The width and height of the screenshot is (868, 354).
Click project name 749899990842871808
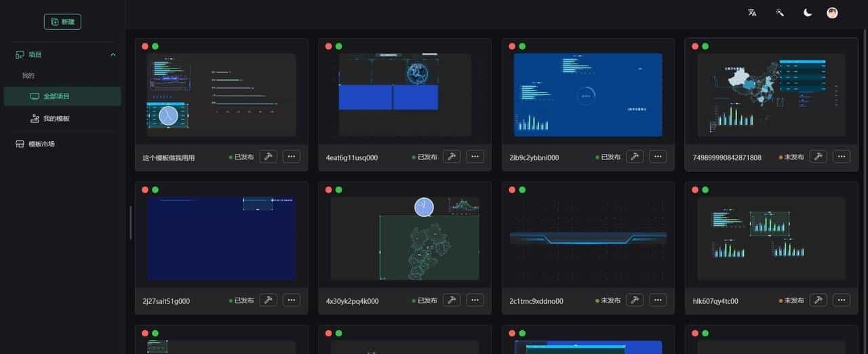coord(727,157)
